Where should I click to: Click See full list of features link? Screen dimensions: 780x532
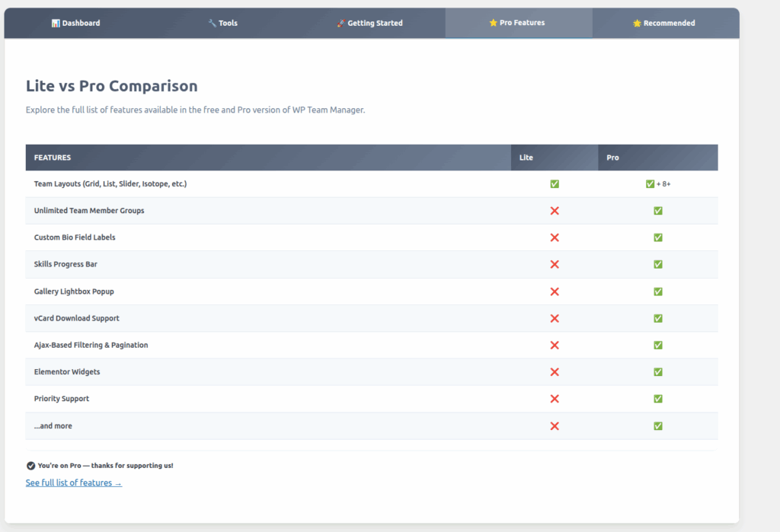click(74, 483)
